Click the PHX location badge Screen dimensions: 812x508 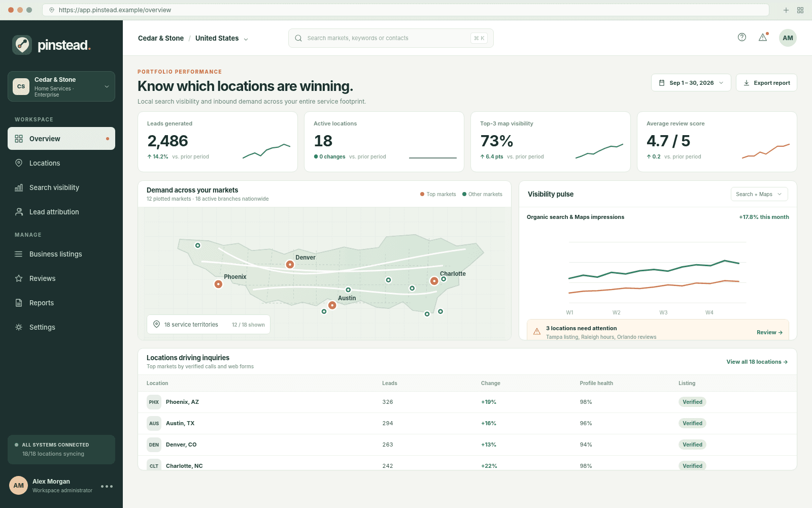click(154, 402)
